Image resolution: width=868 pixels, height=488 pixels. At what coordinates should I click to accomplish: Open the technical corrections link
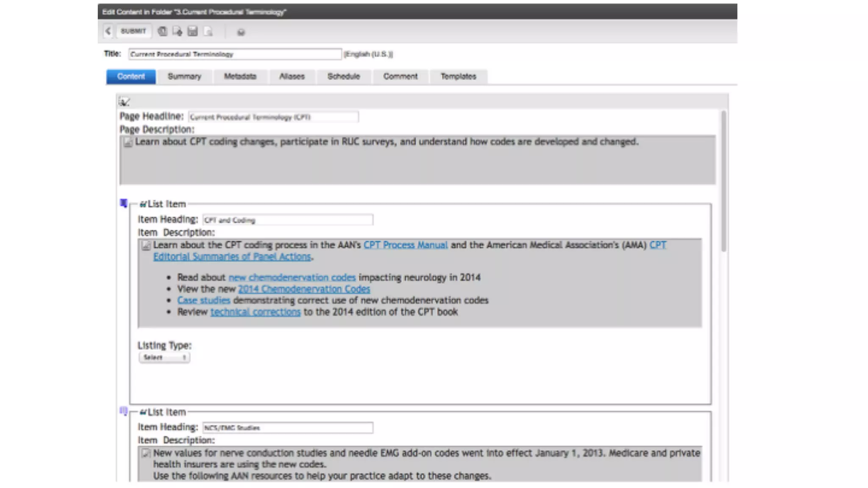[255, 312]
